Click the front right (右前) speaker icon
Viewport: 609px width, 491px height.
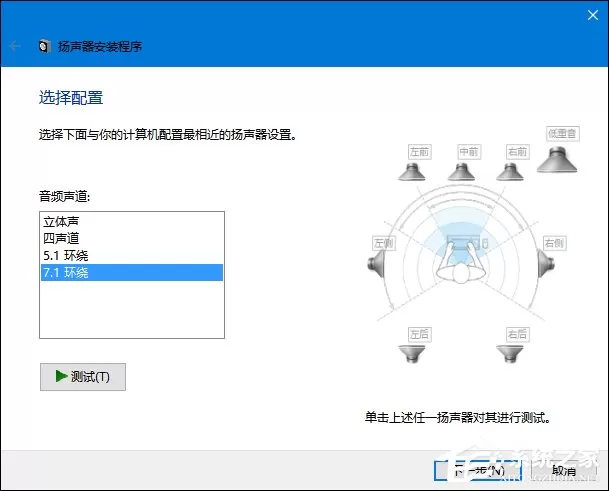[510, 172]
